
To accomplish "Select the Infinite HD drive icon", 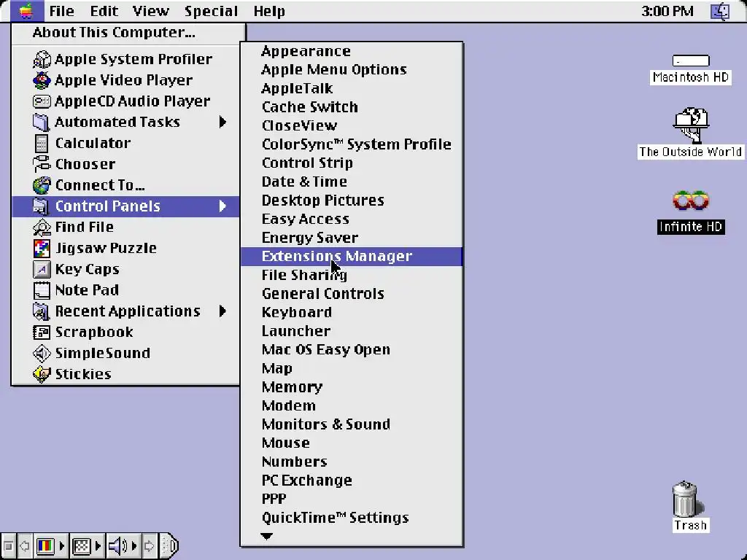I will [691, 201].
